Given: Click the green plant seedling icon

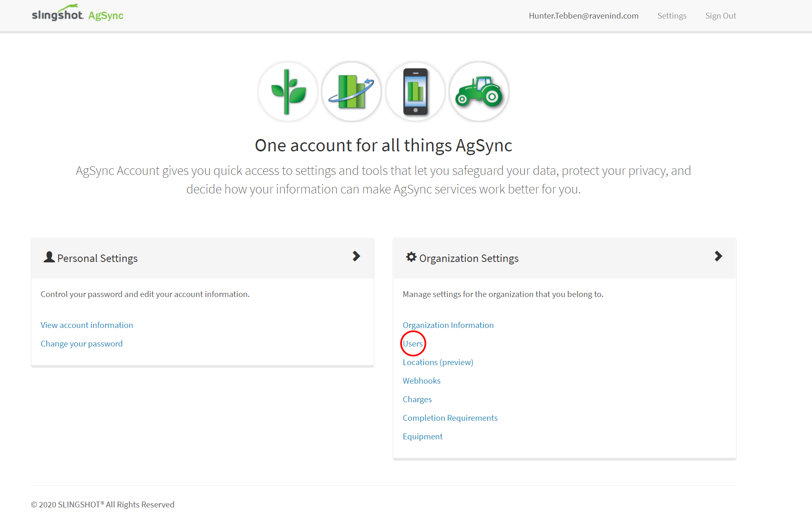Looking at the screenshot, I should click(288, 92).
